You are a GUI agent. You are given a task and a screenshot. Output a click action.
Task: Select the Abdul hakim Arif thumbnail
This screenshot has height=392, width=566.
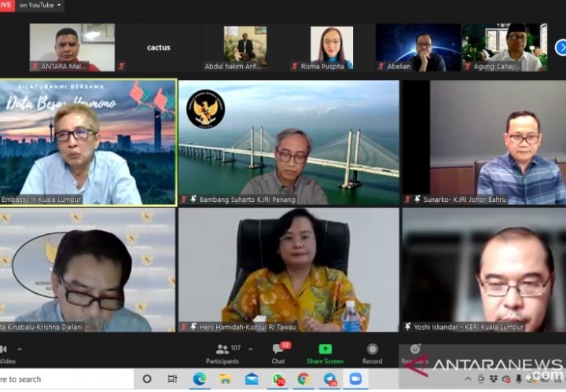[244, 47]
